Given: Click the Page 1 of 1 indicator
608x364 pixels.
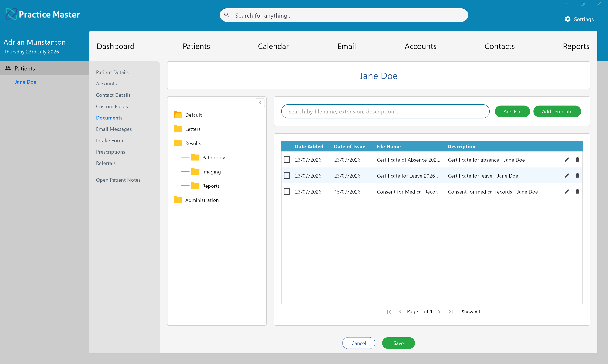Looking at the screenshot, I should pos(420,311).
